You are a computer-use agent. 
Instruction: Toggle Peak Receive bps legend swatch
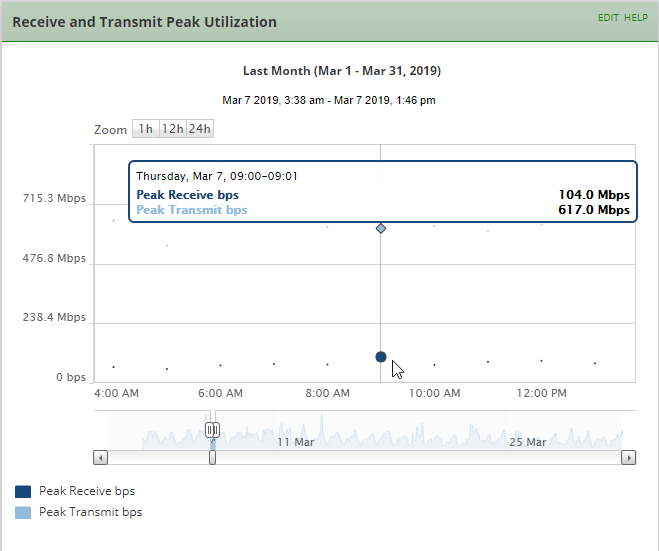coord(23,491)
